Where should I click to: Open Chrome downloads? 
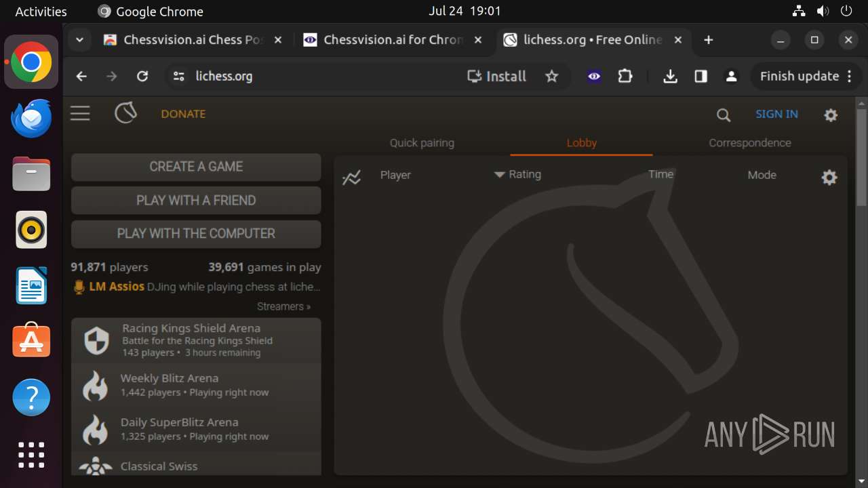[x=670, y=77]
